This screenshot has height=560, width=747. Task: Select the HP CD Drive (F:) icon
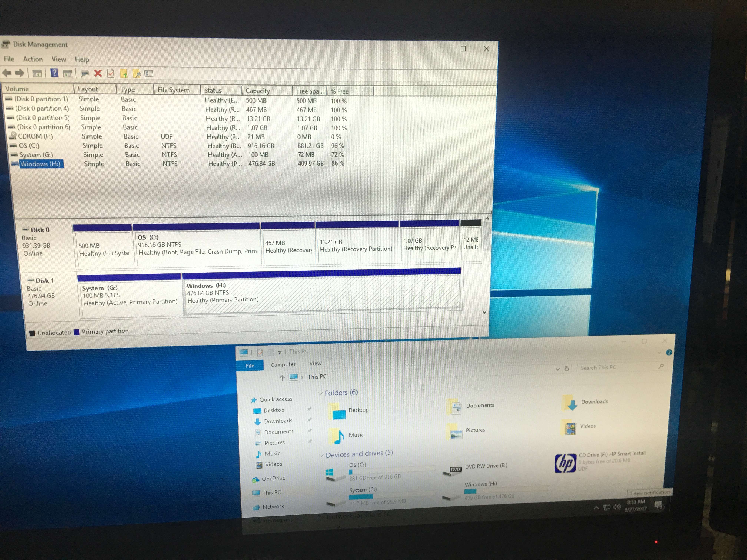click(565, 463)
